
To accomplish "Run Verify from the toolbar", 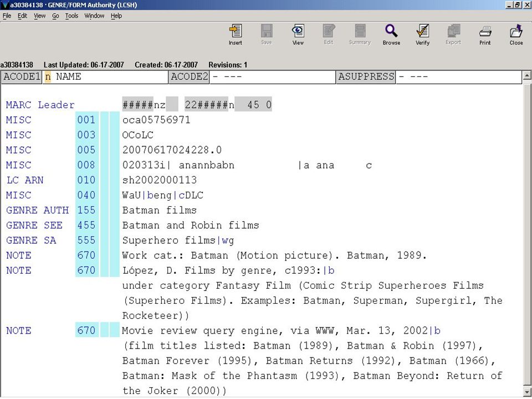I will pos(422,34).
